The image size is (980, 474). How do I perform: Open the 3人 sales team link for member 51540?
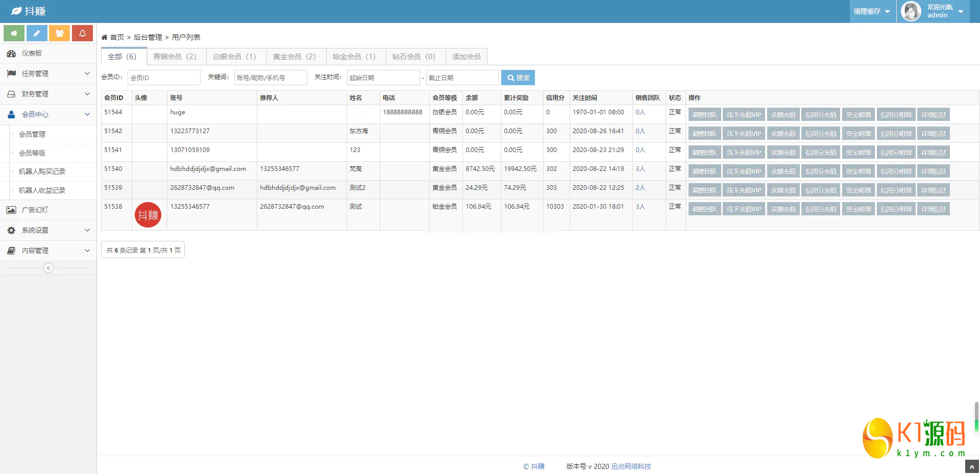(640, 169)
